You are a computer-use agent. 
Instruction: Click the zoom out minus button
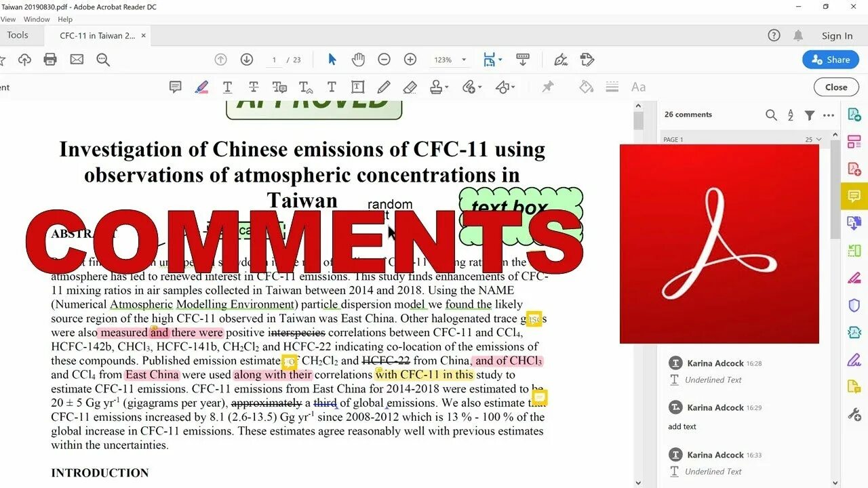(x=384, y=60)
